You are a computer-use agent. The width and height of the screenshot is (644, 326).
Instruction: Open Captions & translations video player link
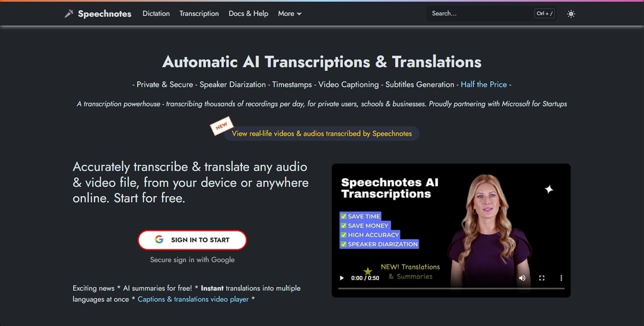(x=193, y=299)
